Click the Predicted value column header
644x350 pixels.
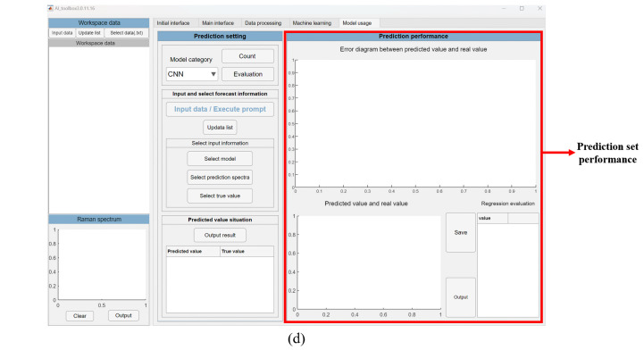tap(193, 251)
